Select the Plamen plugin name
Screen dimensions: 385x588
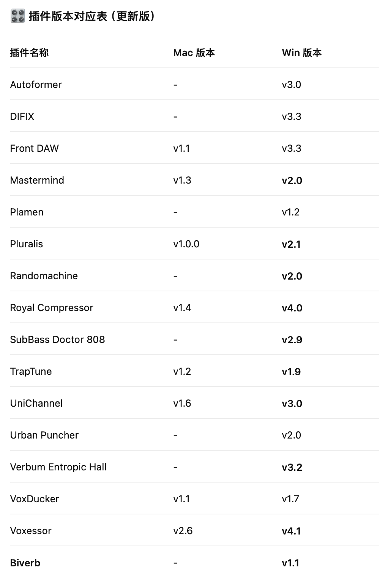pos(27,212)
